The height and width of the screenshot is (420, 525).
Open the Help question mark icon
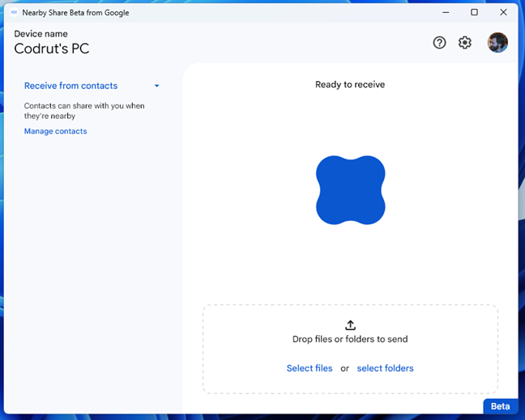439,43
